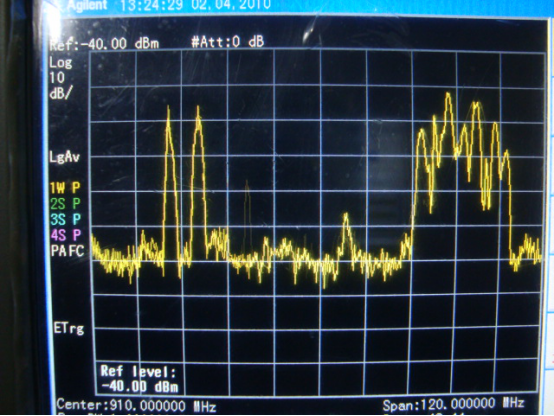The height and width of the screenshot is (416, 554).
Task: Click the 13:24:29 time and date display
Action: 195,5
